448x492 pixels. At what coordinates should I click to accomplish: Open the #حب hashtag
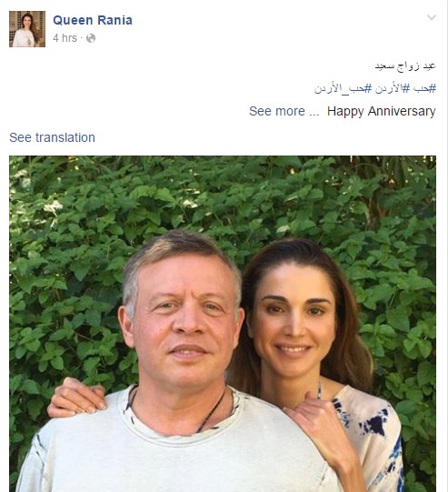(424, 88)
